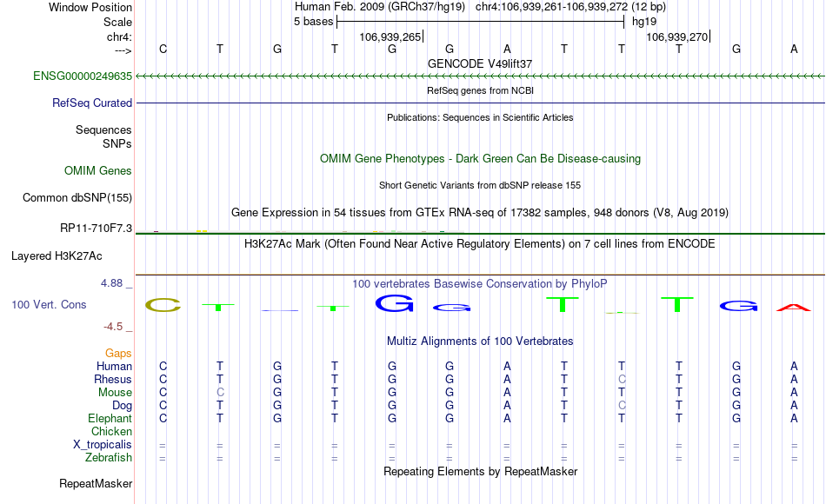Click the RefSeq Curated blue gene line

pyautogui.click(x=480, y=103)
